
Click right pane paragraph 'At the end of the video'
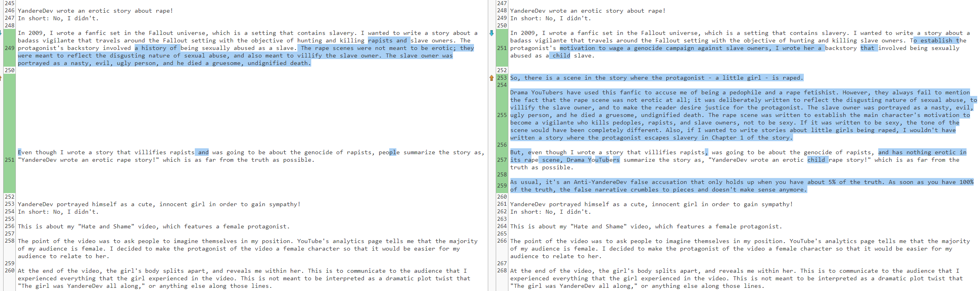(x=736, y=278)
